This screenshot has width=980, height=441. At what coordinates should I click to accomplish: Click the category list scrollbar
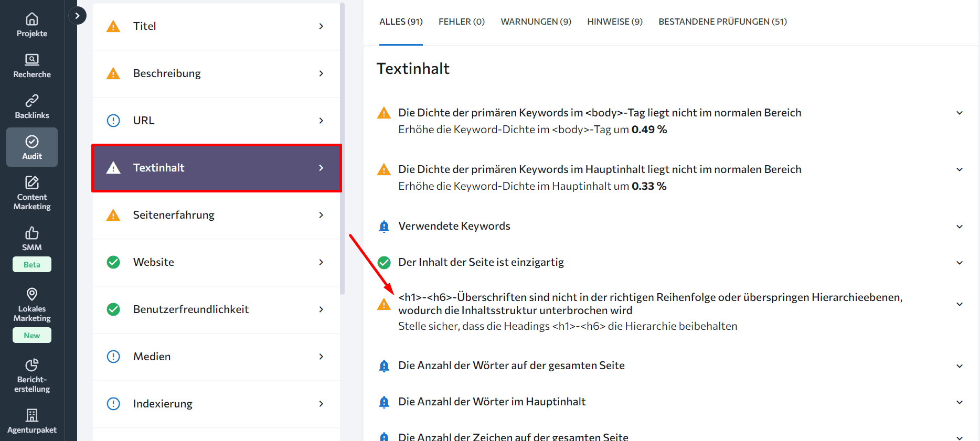[342, 149]
